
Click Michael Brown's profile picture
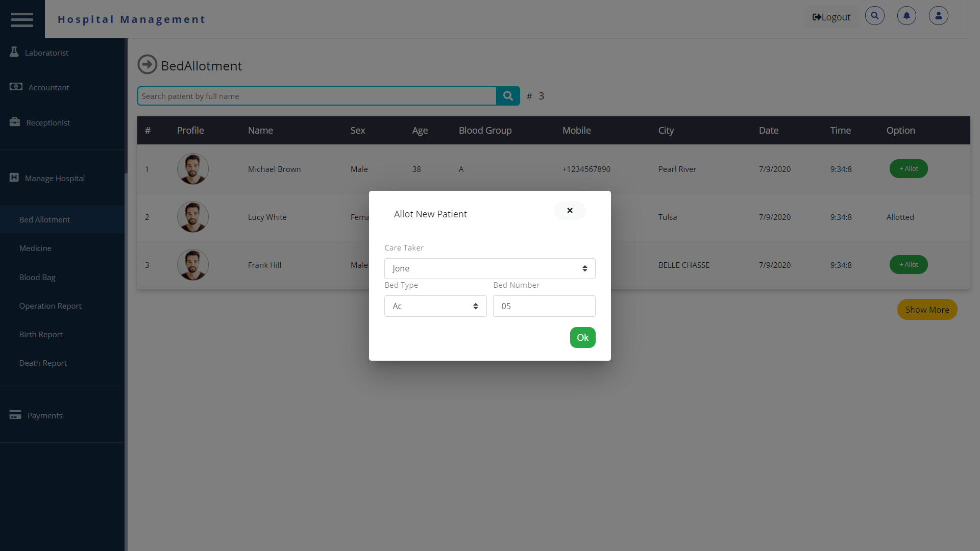pos(193,169)
